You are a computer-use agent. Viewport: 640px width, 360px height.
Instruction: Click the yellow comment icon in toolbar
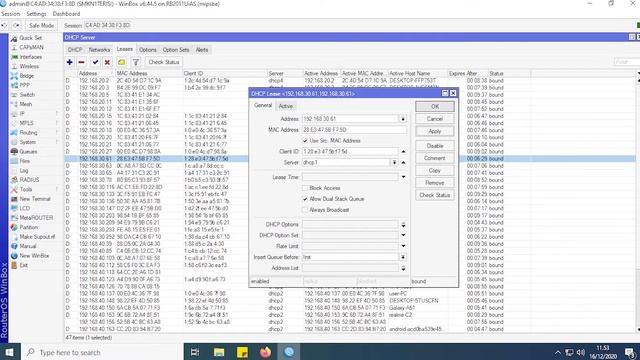[x=122, y=62]
